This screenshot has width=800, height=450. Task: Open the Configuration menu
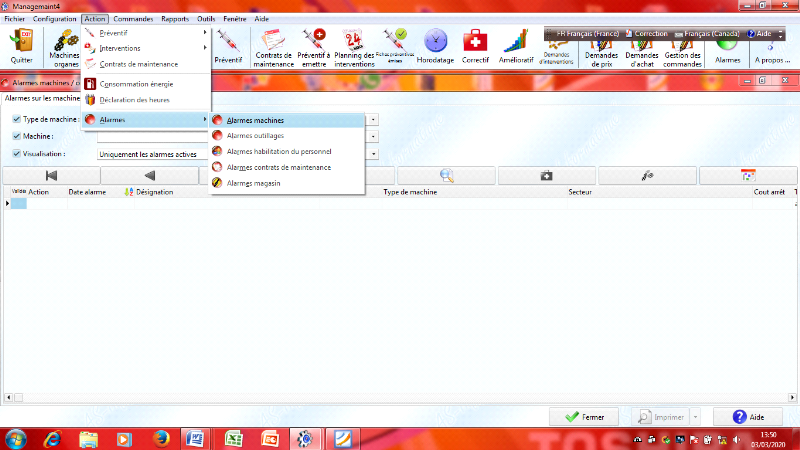click(x=55, y=19)
